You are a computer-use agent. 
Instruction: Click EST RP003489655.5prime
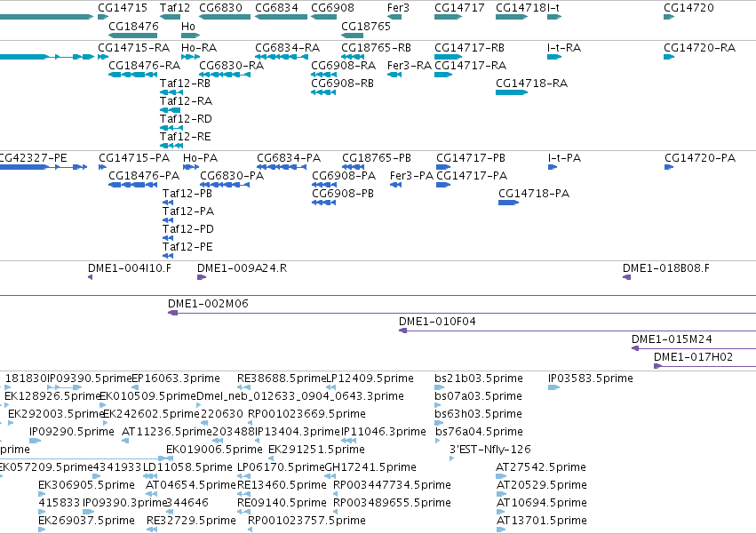[392, 503]
